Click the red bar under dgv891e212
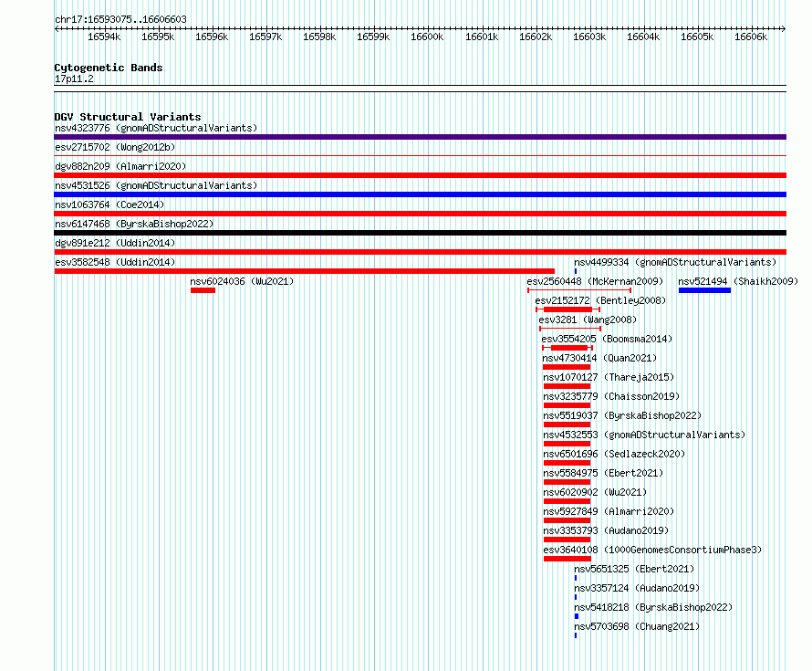 420,252
